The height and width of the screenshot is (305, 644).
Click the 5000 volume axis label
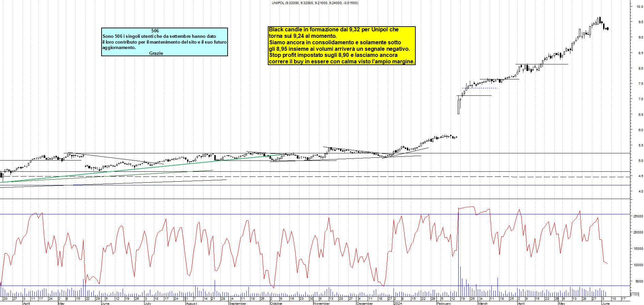(x=639, y=281)
